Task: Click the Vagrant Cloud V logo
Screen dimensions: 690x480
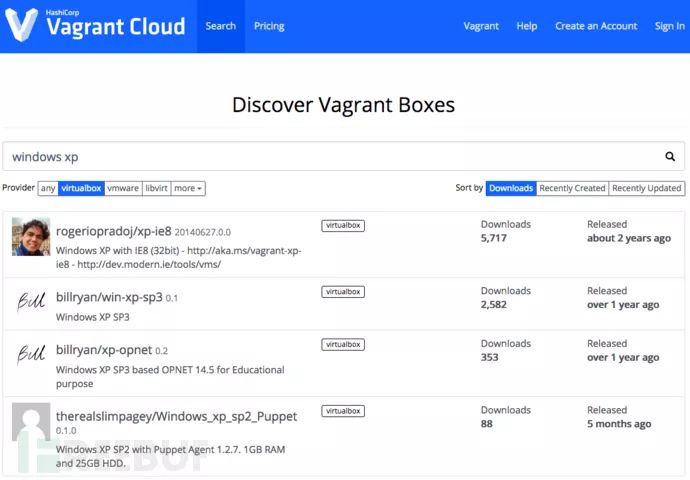Action: [x=21, y=26]
